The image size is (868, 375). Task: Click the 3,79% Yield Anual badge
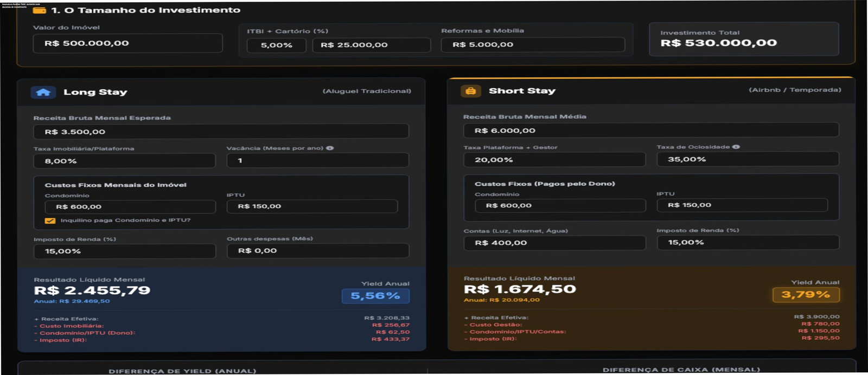click(x=806, y=295)
